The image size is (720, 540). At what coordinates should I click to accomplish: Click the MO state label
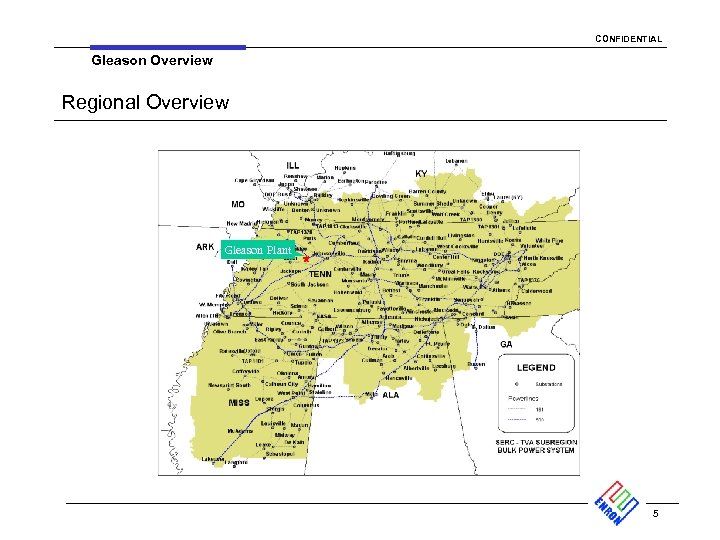tap(238, 204)
